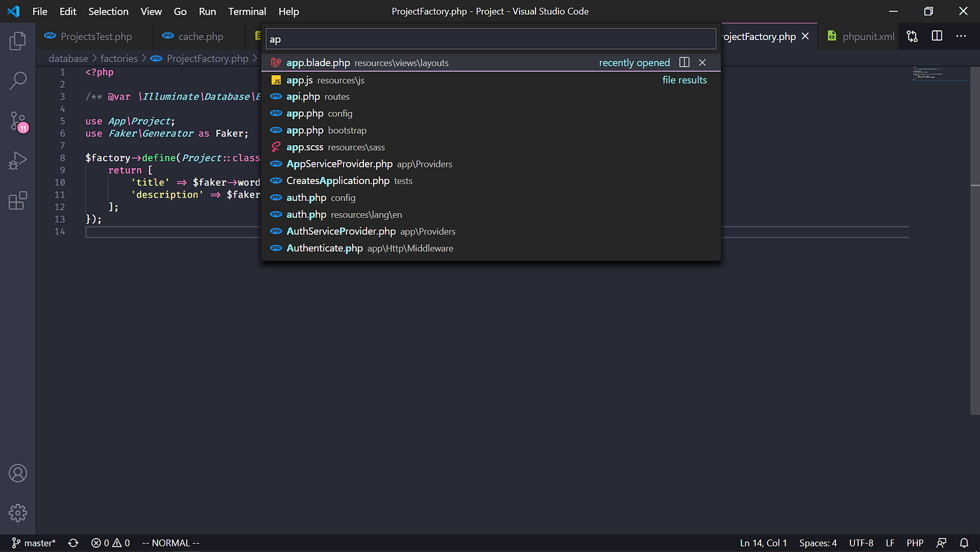Screen dimensions: 980x552
Task: Open the Go menu
Action: tap(180, 11)
